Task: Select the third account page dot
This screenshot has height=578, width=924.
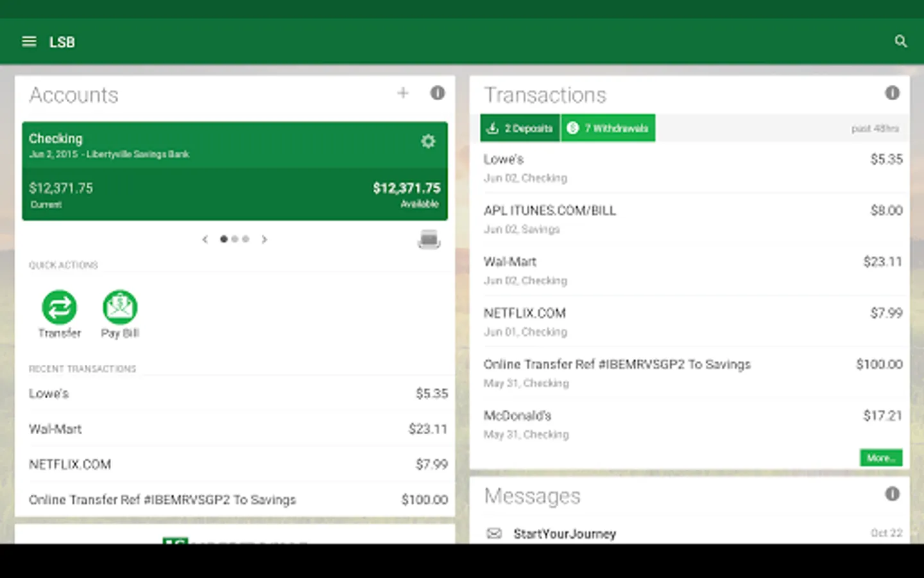Action: 246,239
